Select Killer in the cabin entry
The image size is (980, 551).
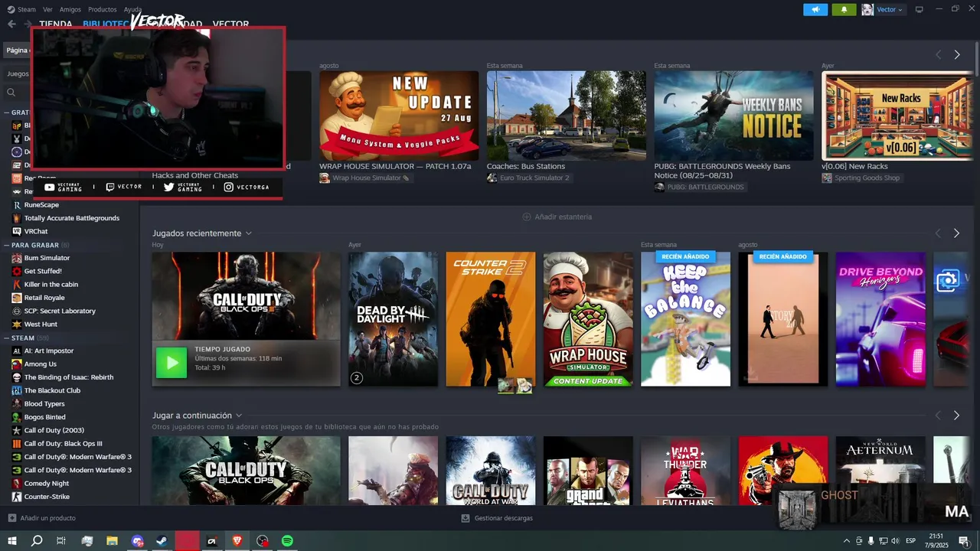tap(51, 285)
